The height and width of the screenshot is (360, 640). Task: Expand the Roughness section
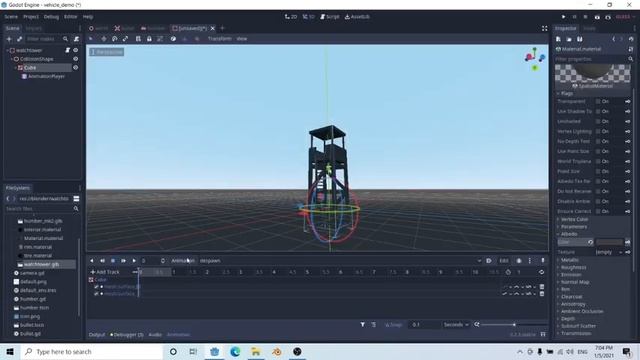pyautogui.click(x=573, y=267)
